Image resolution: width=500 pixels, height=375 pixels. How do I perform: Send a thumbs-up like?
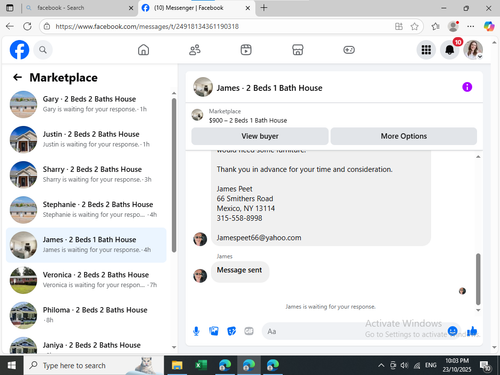pyautogui.click(x=472, y=331)
